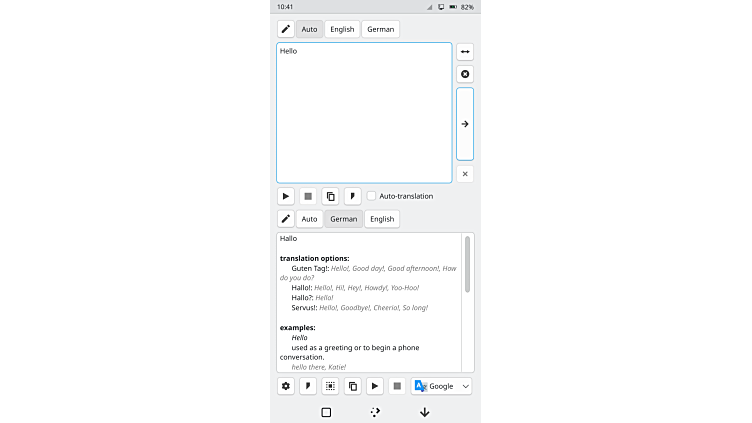Click inside the source text field
The image size is (752, 423).
point(364,113)
